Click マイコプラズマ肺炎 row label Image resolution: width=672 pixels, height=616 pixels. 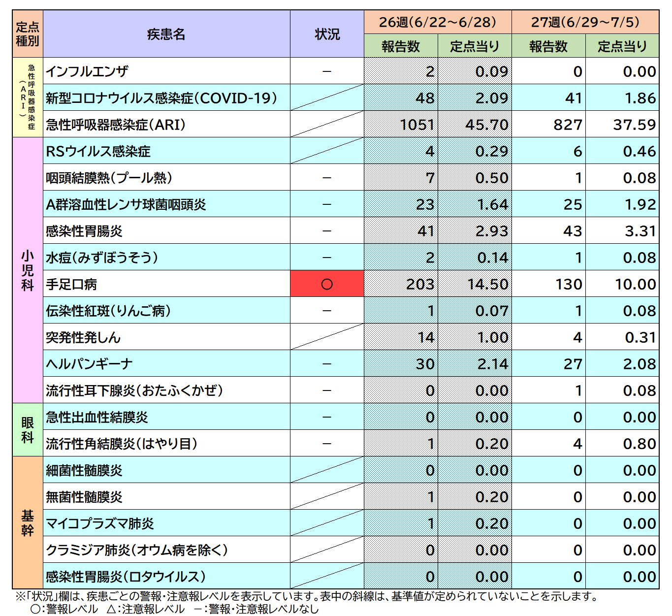(100, 523)
